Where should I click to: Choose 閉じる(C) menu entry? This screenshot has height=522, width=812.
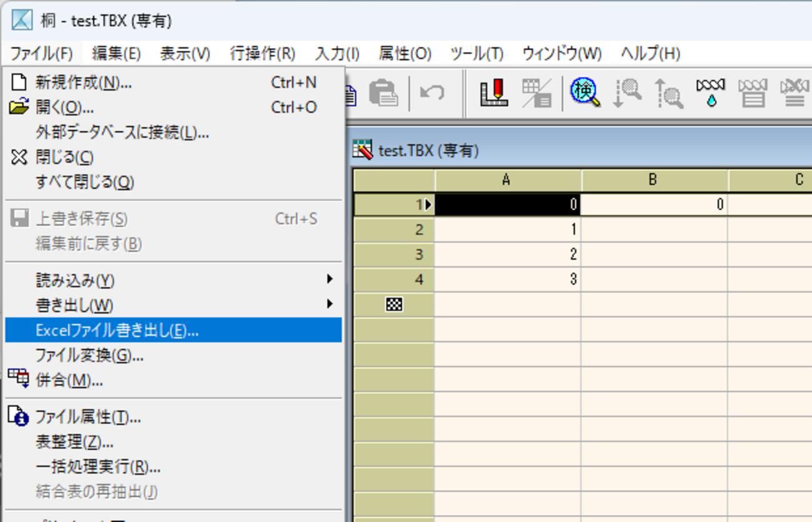[x=174, y=157]
